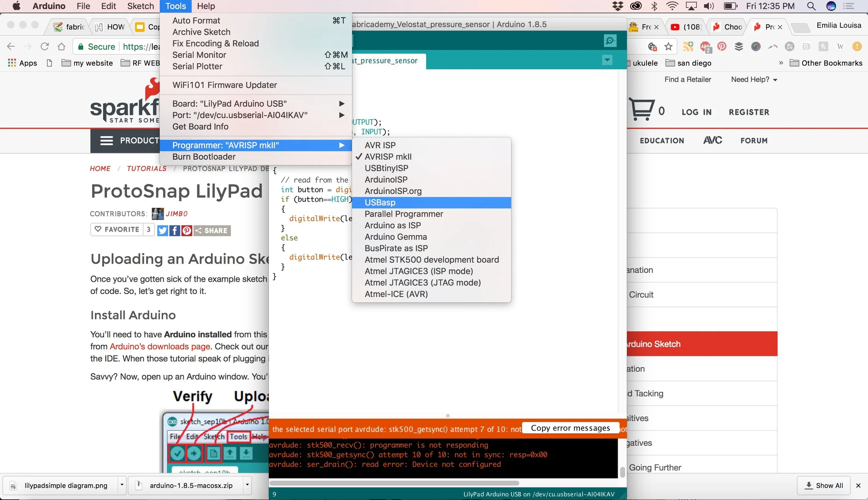Open Spotlight search magnifier

(x=811, y=6)
